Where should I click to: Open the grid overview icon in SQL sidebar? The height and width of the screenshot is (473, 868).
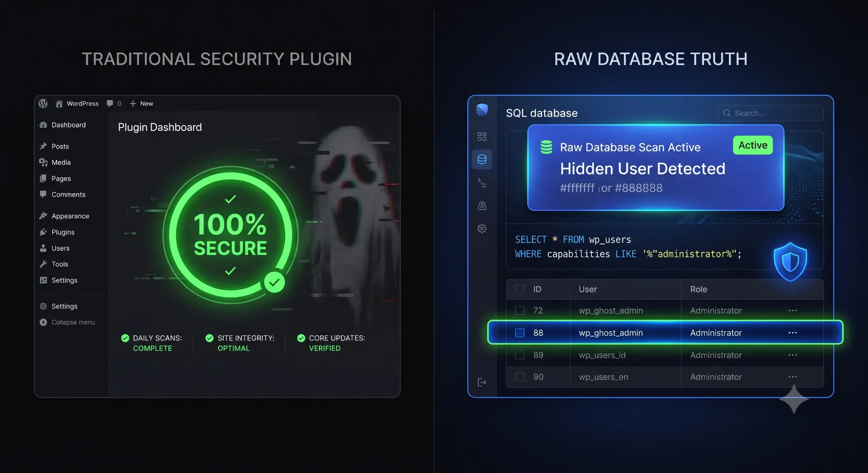coord(482,136)
